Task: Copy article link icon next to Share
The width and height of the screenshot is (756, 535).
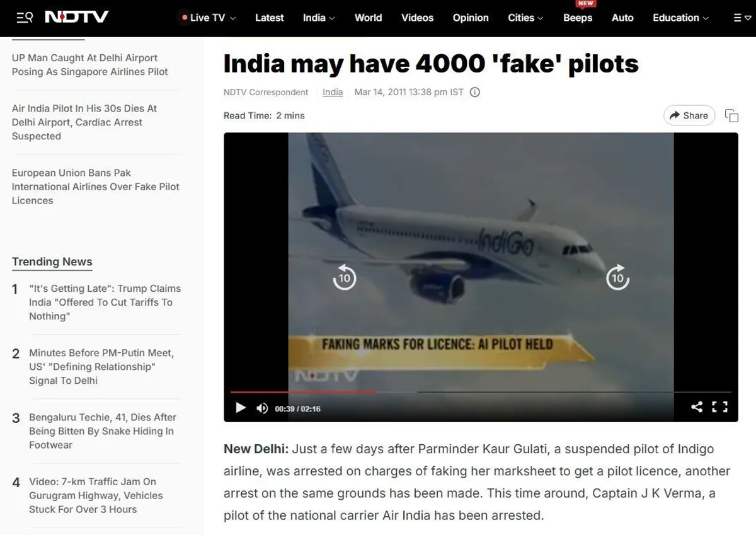Action: [x=731, y=115]
